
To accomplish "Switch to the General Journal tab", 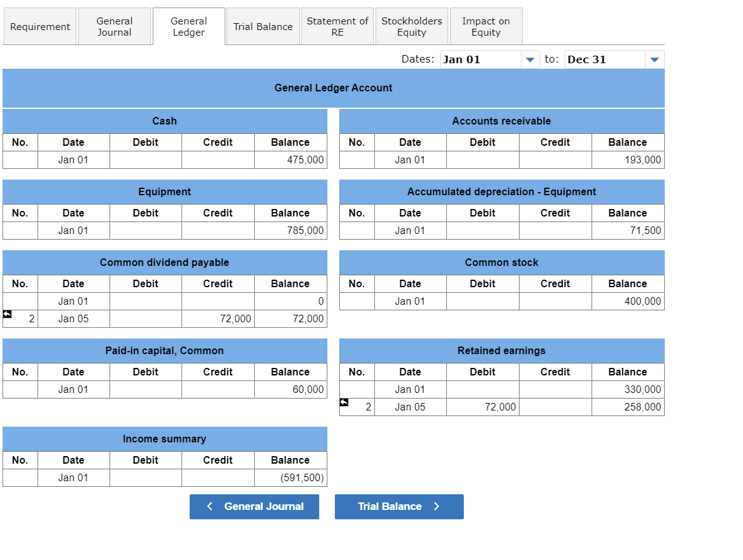I will point(115,26).
